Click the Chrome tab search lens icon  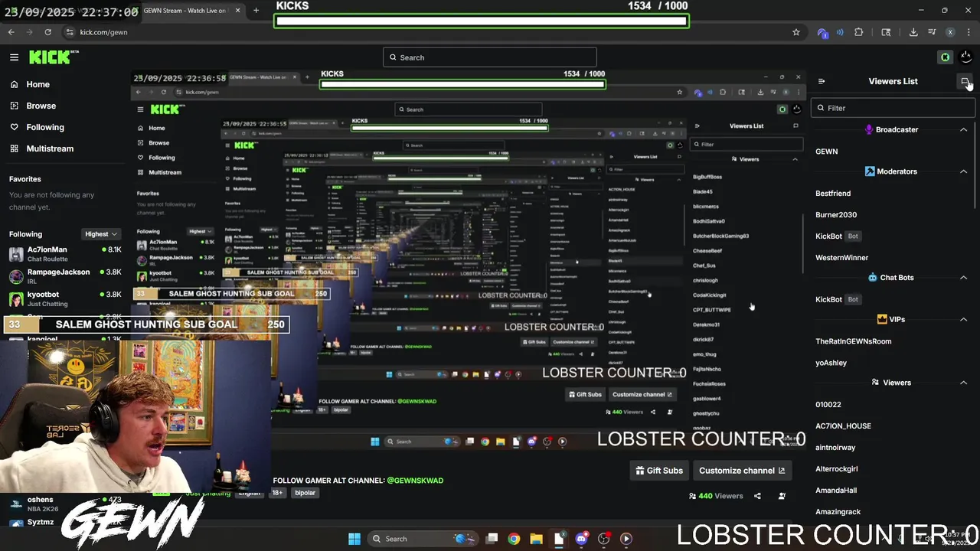pos(886,32)
